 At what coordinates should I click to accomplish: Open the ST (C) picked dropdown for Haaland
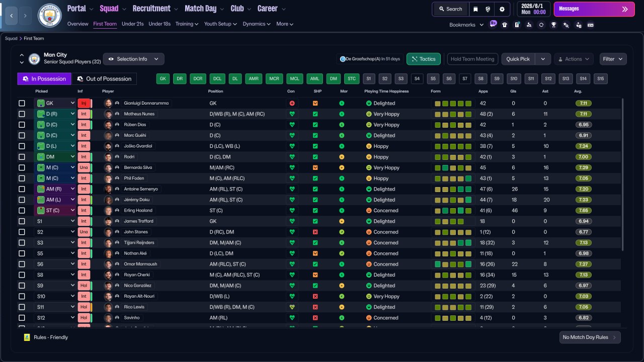coord(55,211)
